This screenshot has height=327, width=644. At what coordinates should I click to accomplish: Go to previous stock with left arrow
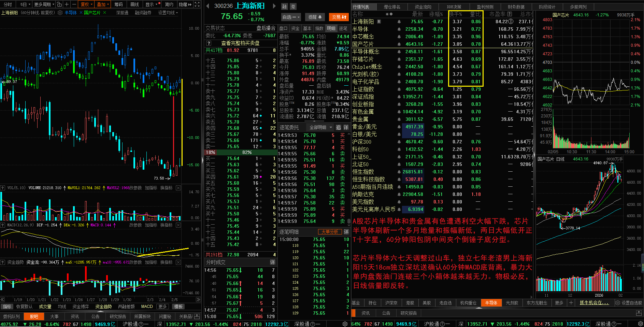tap(207, 6)
